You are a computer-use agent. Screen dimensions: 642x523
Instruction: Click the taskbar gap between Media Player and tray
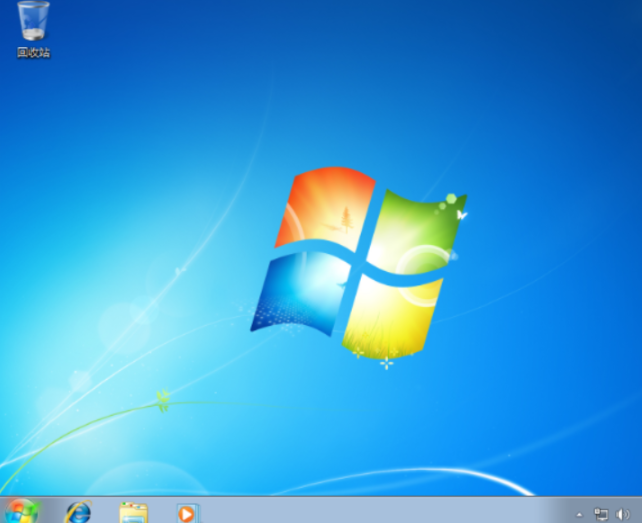[x=400, y=511]
